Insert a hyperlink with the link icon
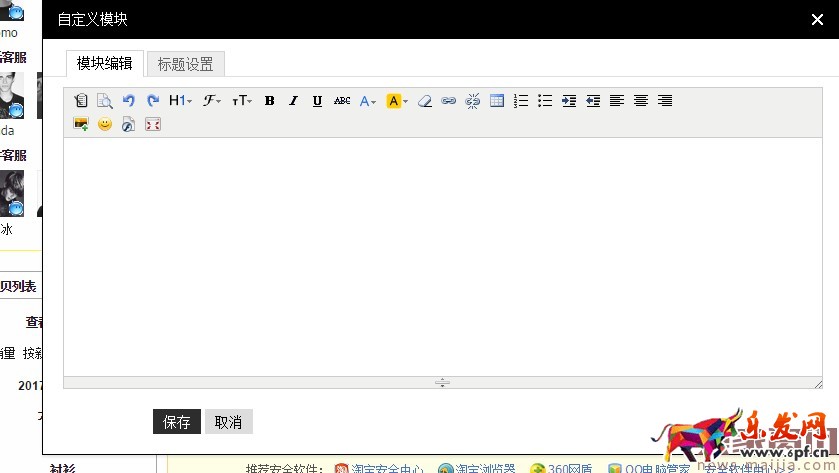This screenshot has width=839, height=473. coord(449,101)
